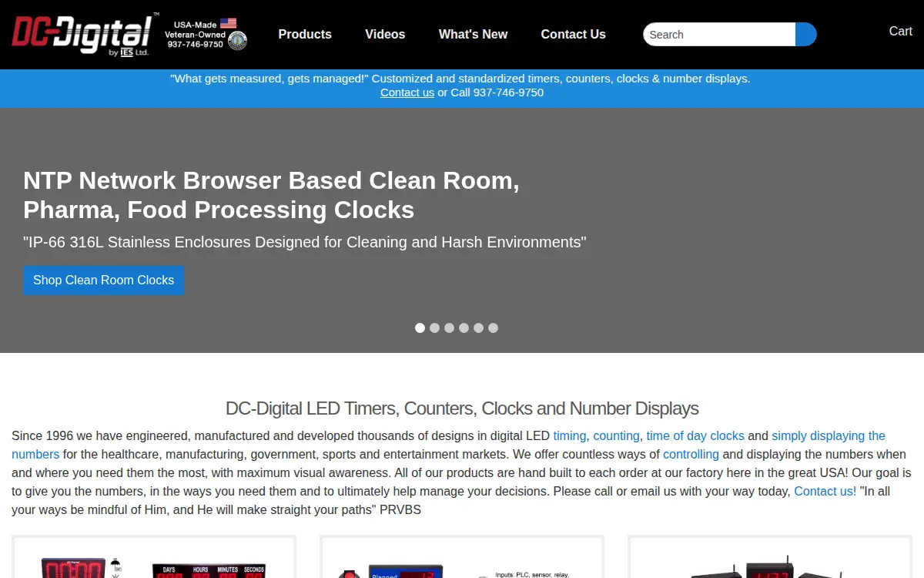Select the second carousel slide dot
This screenshot has height=578, width=924.
coord(434,328)
